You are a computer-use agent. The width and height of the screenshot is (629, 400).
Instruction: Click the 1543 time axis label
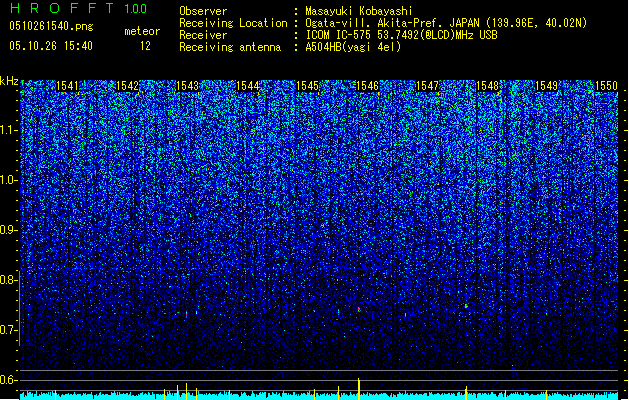pyautogui.click(x=187, y=86)
